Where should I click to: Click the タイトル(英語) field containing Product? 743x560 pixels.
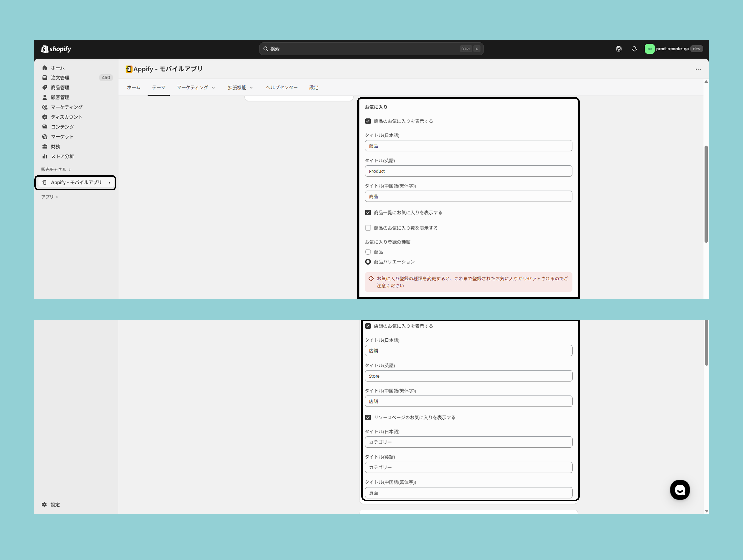coord(468,171)
